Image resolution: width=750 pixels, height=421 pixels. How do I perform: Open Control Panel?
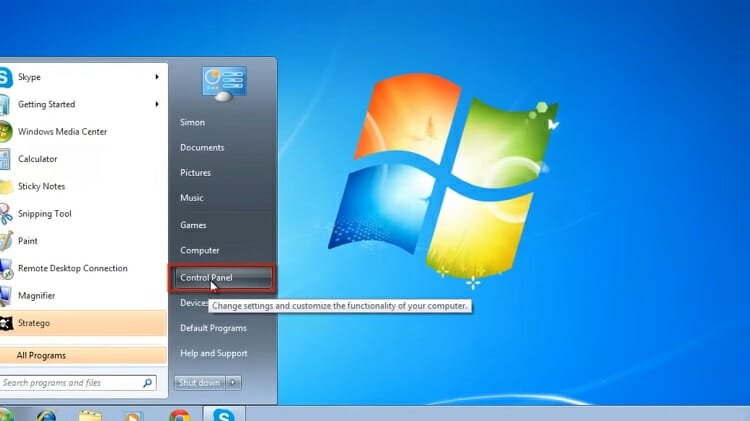(222, 278)
